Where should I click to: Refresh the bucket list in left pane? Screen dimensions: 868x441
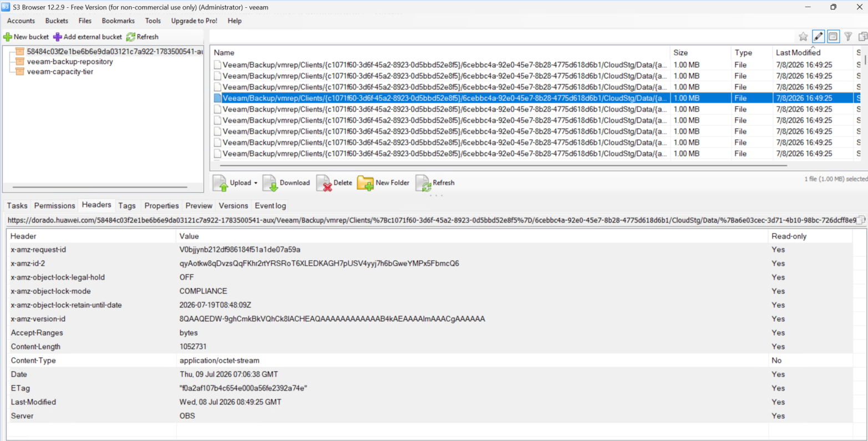[143, 37]
